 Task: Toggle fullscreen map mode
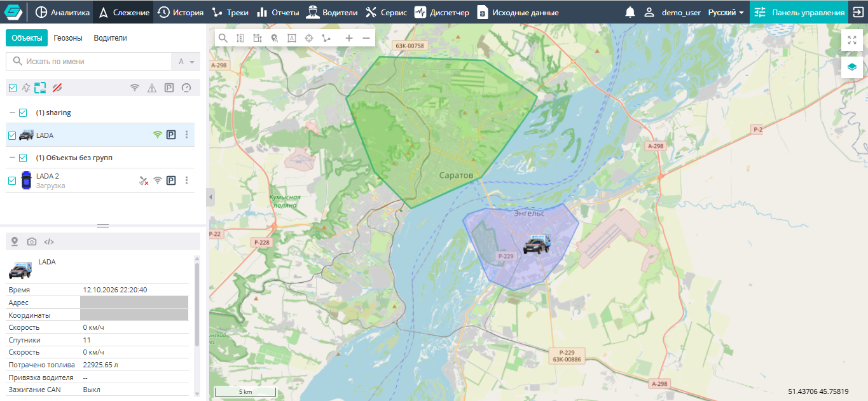point(852,39)
